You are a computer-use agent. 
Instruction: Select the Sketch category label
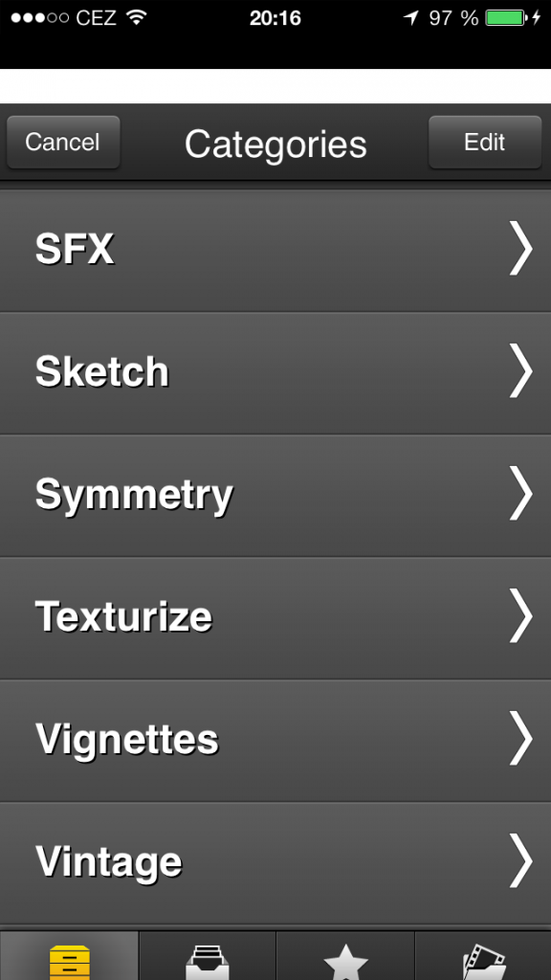(x=101, y=372)
